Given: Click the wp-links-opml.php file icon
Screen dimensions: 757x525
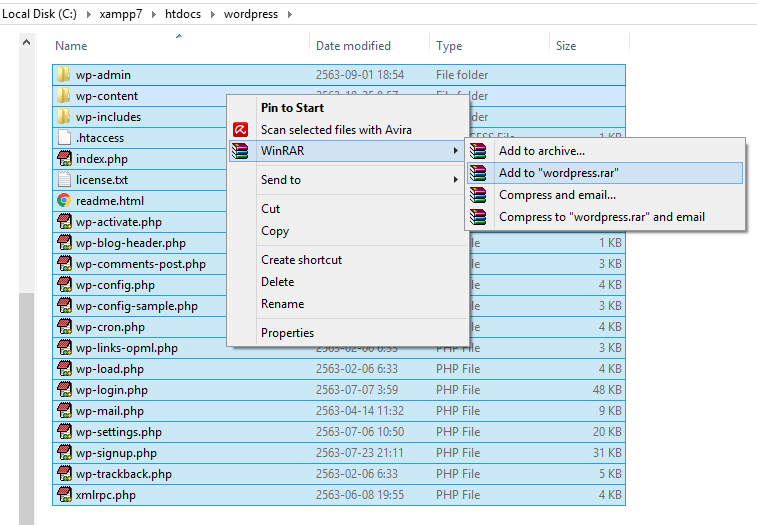Looking at the screenshot, I should 64,348.
